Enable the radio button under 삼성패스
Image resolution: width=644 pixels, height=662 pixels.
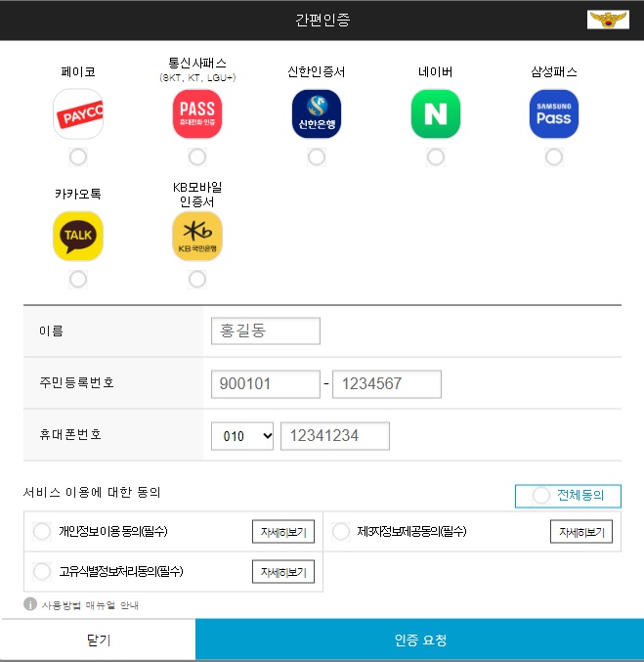[x=554, y=157]
